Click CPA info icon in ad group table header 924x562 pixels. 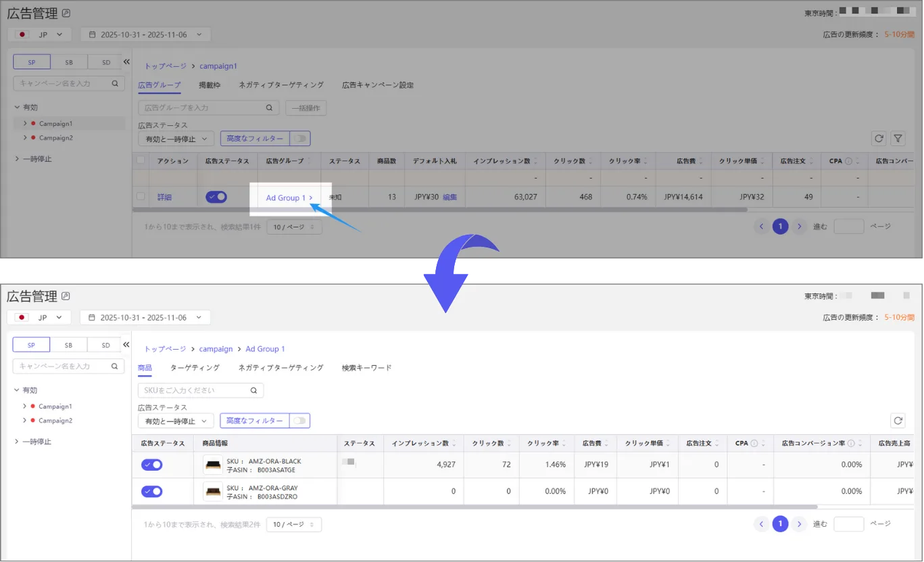pos(848,162)
